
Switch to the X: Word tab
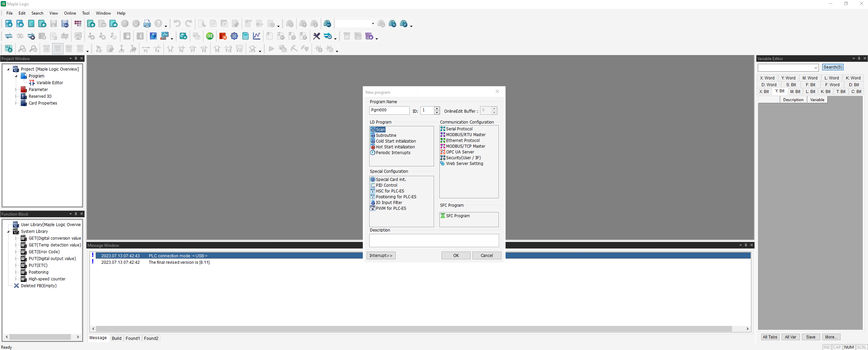tap(767, 78)
